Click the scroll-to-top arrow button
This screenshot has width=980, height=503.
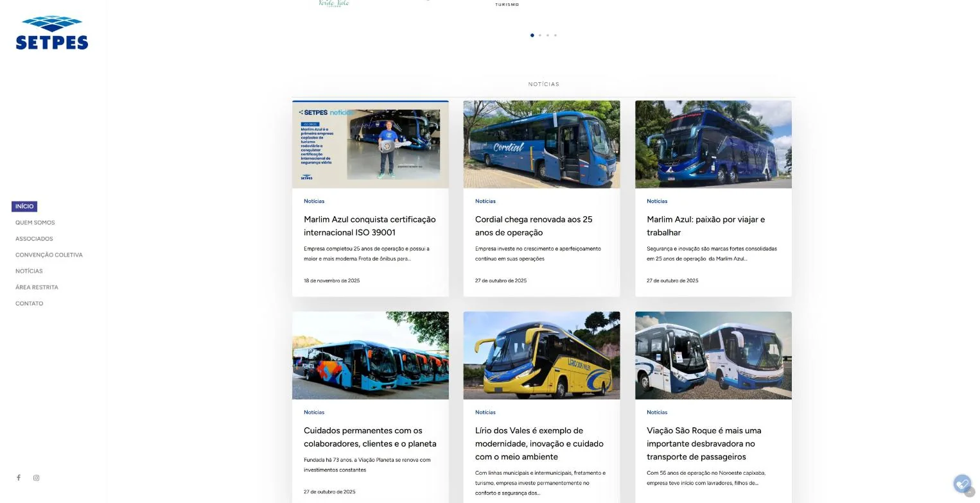[x=970, y=492]
